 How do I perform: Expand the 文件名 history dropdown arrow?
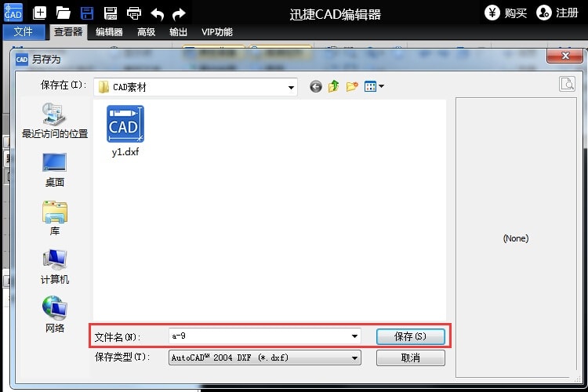[354, 336]
